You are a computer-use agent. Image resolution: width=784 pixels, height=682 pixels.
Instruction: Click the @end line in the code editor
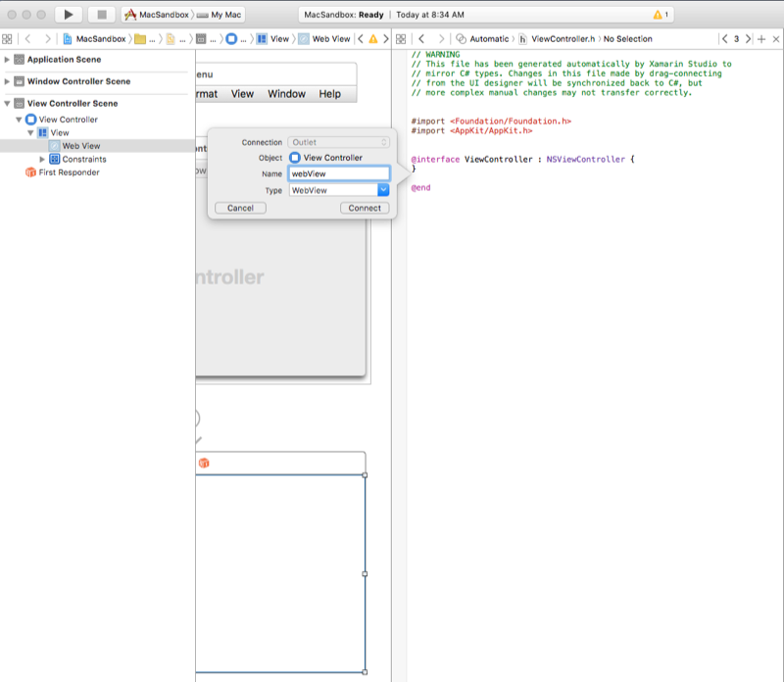(420, 188)
